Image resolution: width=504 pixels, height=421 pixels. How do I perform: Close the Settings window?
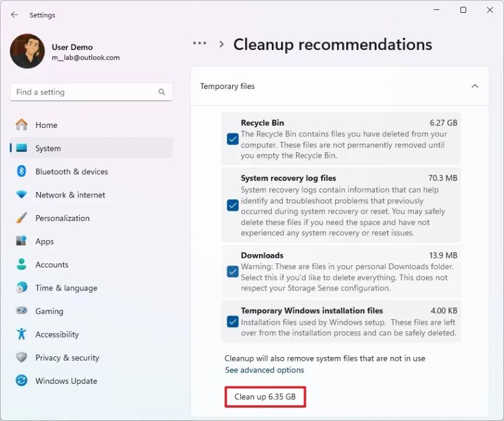click(x=490, y=10)
